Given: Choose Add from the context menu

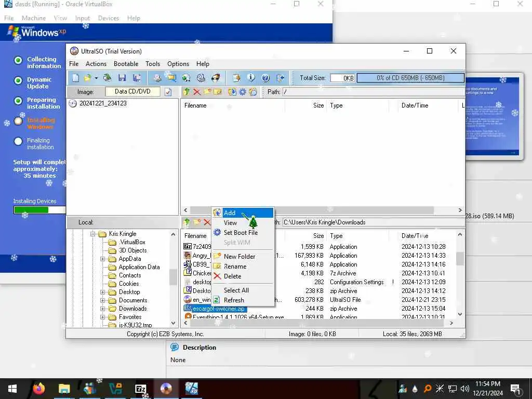Looking at the screenshot, I should [243, 212].
